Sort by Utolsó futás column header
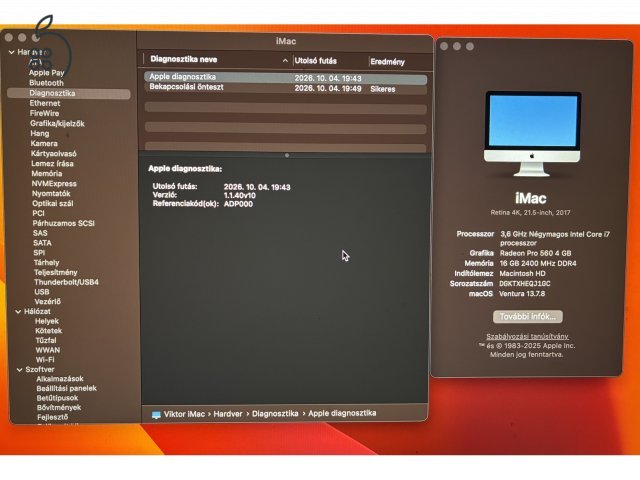 click(316, 61)
